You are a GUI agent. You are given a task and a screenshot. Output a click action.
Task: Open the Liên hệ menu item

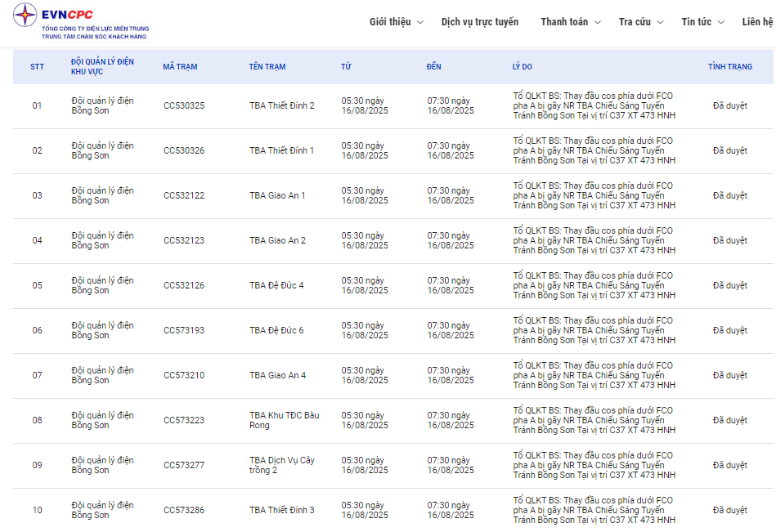point(757,22)
